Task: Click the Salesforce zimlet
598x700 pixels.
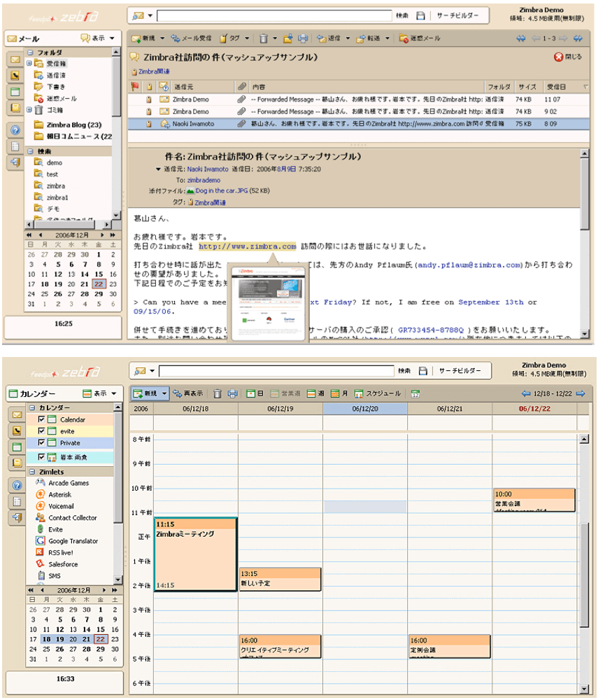Action: (57, 563)
